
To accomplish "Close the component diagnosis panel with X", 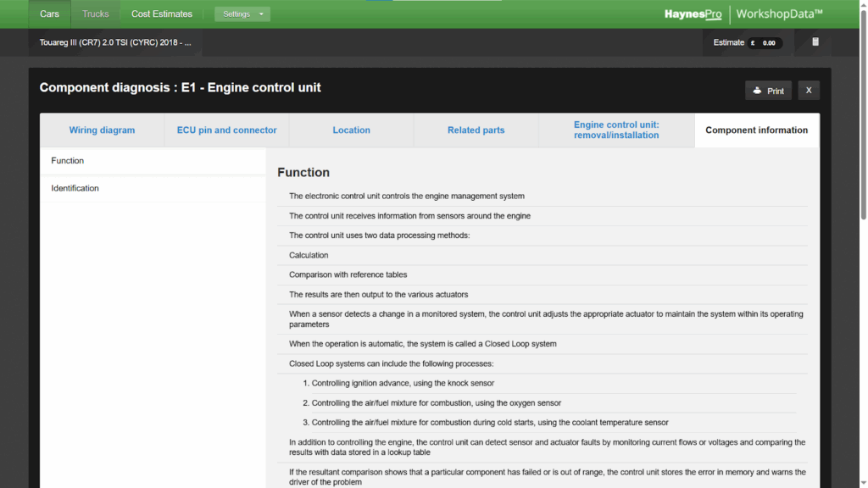I will pyautogui.click(x=809, y=91).
